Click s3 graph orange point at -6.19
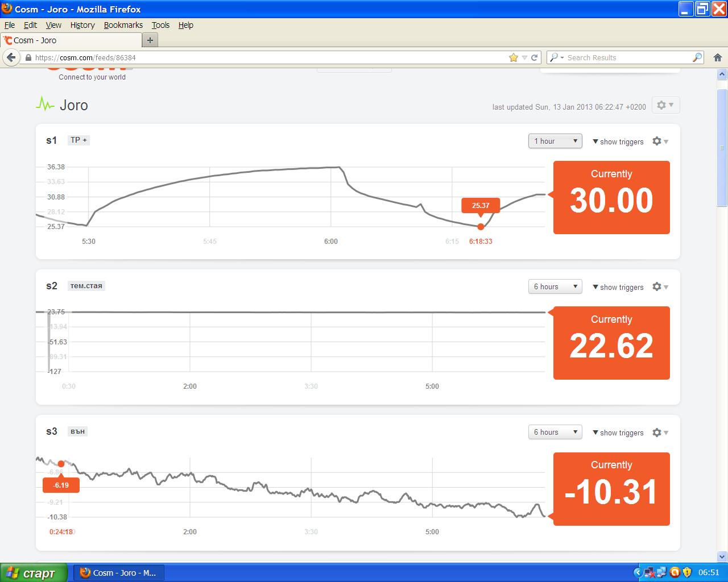The image size is (728, 582). [61, 464]
